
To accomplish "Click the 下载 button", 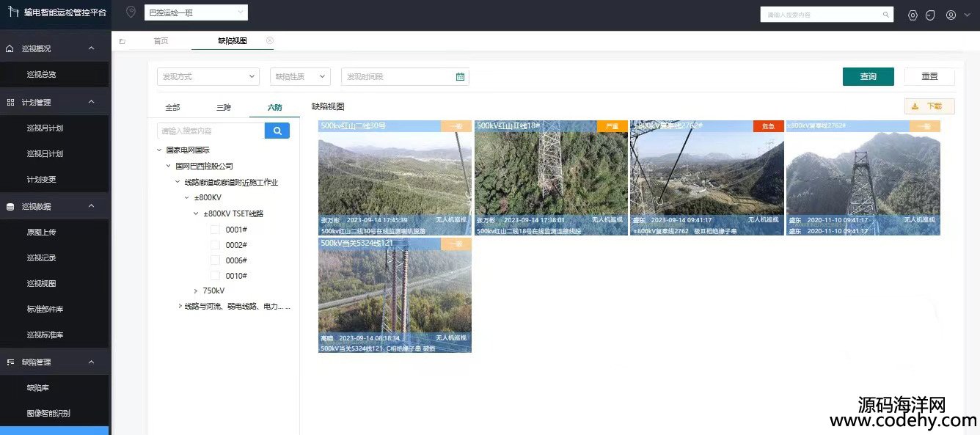I will [929, 106].
